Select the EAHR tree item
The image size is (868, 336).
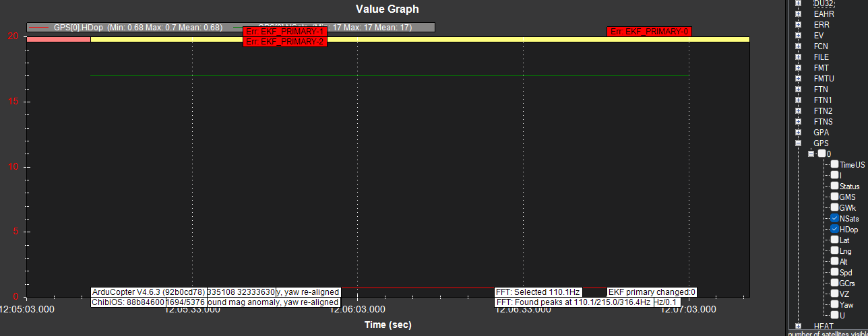[823, 13]
